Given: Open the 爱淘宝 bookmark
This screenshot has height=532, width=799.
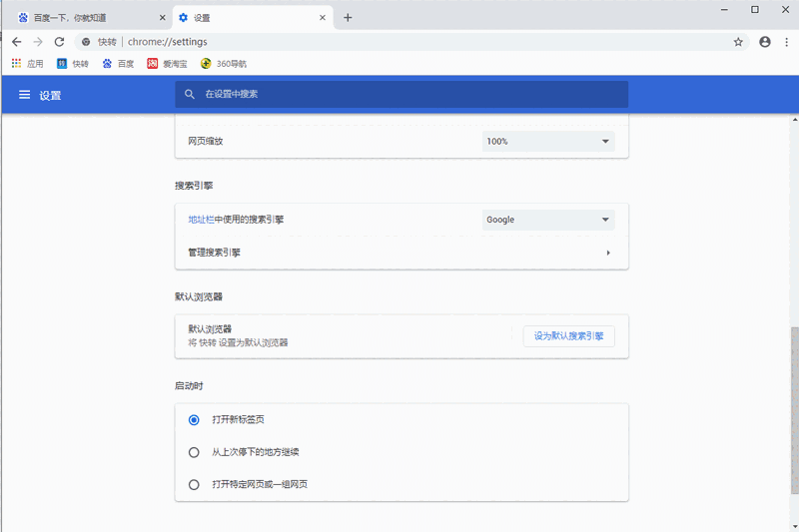Looking at the screenshot, I should point(167,64).
